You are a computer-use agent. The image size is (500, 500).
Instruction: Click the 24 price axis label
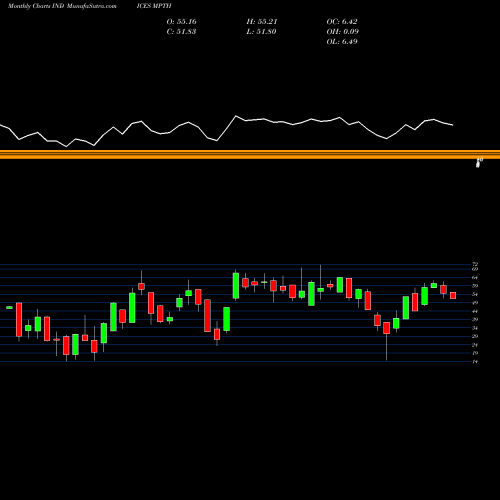pyautogui.click(x=475, y=345)
